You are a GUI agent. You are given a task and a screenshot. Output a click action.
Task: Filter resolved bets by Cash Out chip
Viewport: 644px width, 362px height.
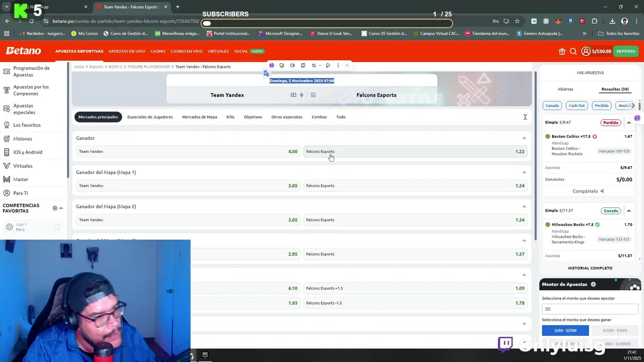point(577,106)
